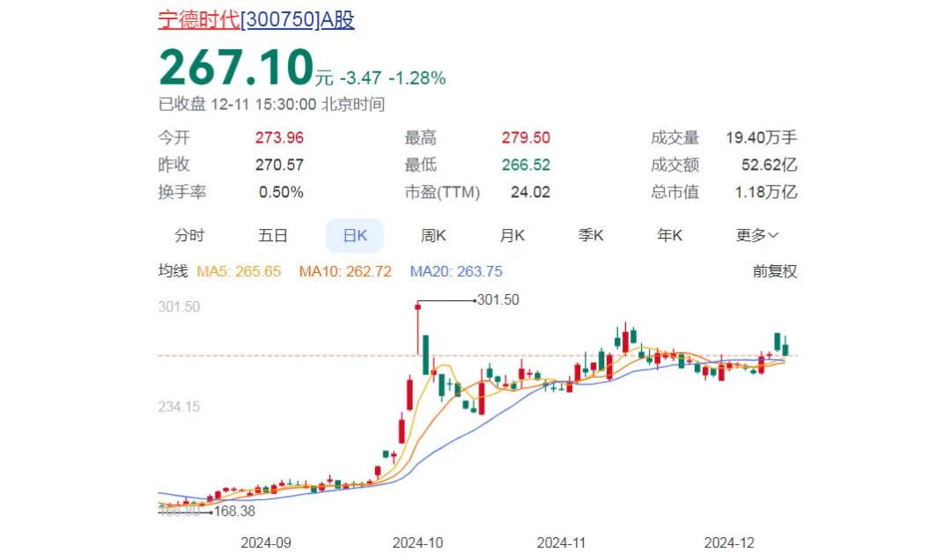Switch to the 周K chart tab
Image resolution: width=951 pixels, height=560 pixels.
pos(433,235)
